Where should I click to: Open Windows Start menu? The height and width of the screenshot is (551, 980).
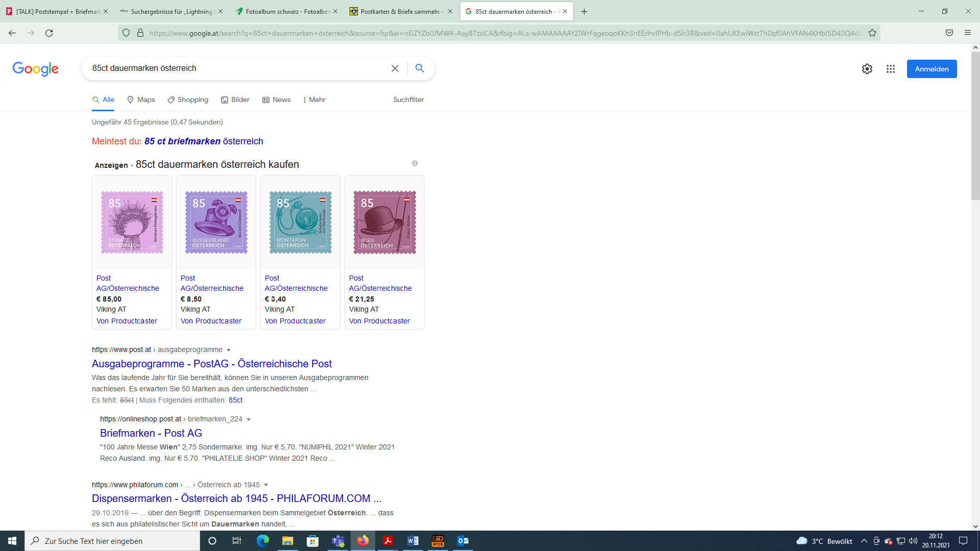tap(12, 541)
